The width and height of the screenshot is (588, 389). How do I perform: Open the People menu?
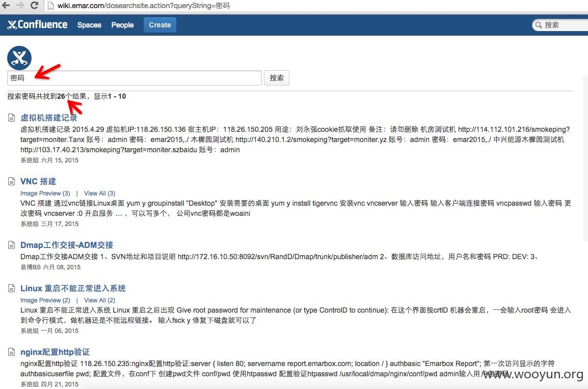coord(122,25)
